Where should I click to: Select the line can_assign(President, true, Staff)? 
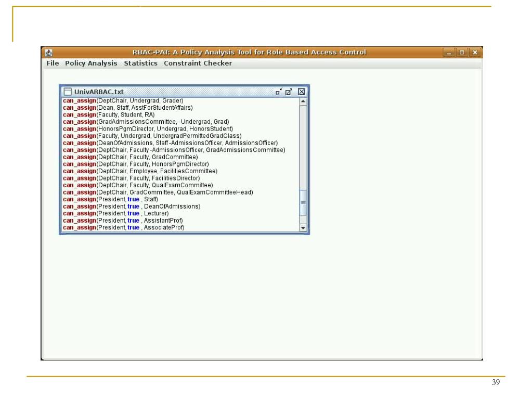110,199
